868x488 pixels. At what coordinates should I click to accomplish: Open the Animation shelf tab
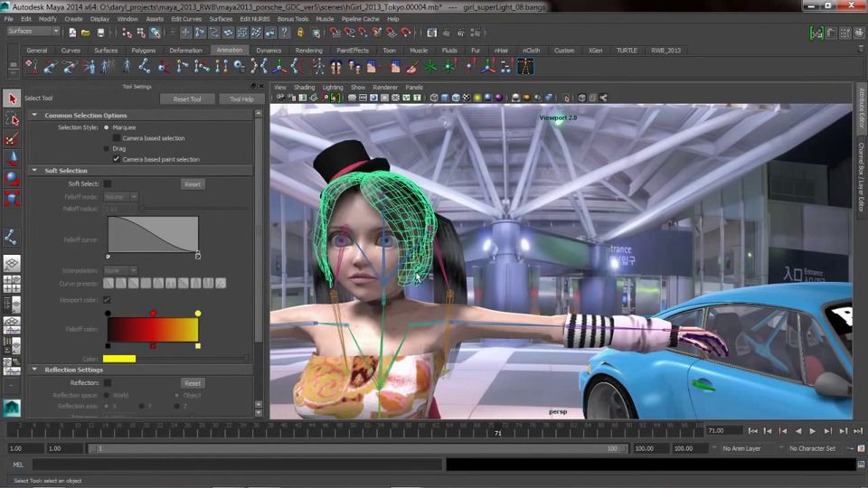229,50
